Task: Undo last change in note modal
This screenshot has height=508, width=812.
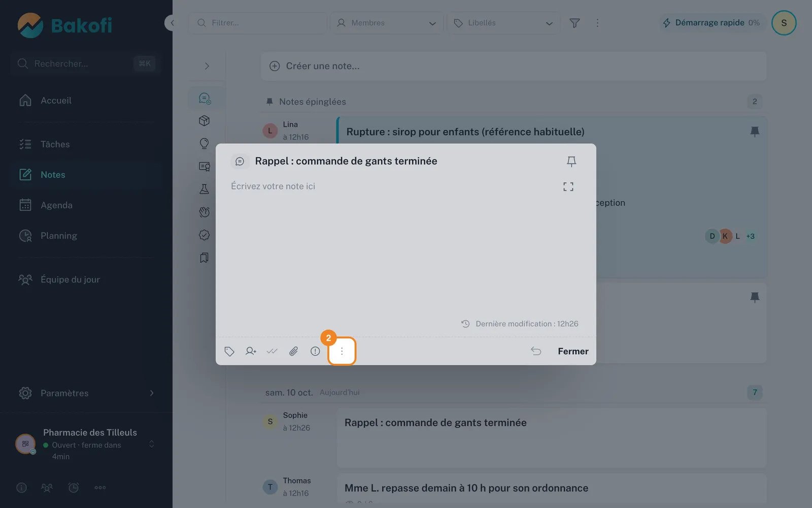Action: click(x=536, y=351)
